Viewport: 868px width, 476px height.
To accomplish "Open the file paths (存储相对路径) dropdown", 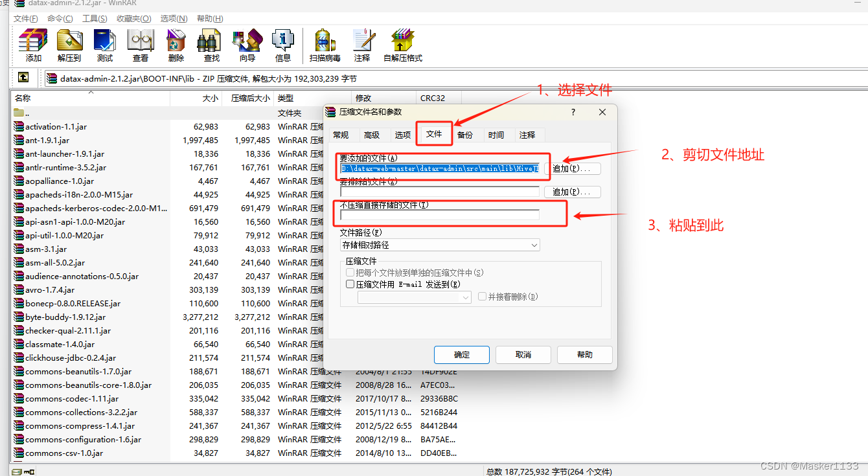I will 440,245.
